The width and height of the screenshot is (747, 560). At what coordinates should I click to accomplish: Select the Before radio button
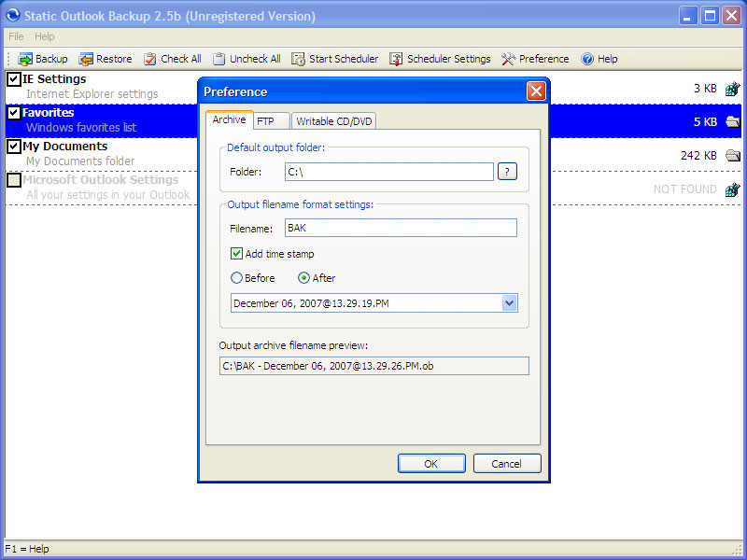[236, 277]
